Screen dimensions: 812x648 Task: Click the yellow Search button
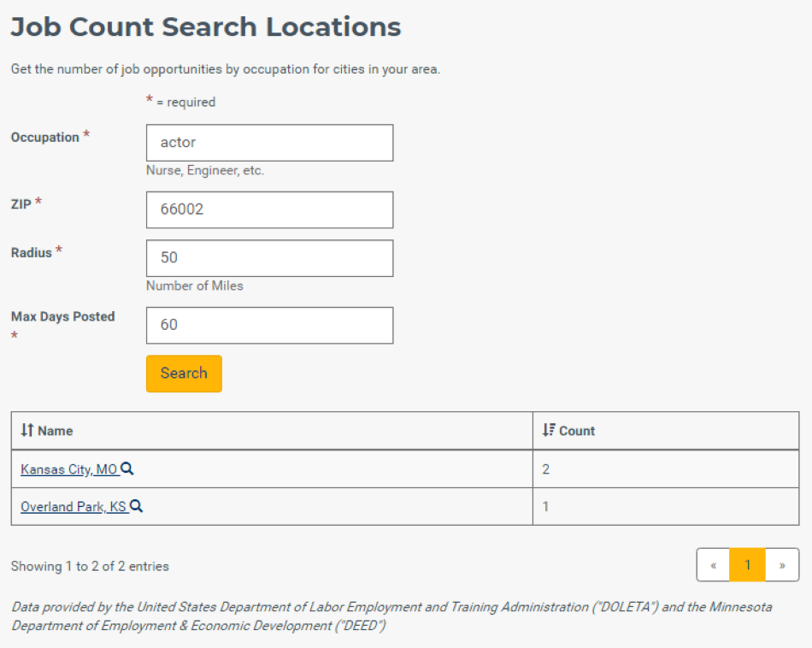tap(184, 374)
